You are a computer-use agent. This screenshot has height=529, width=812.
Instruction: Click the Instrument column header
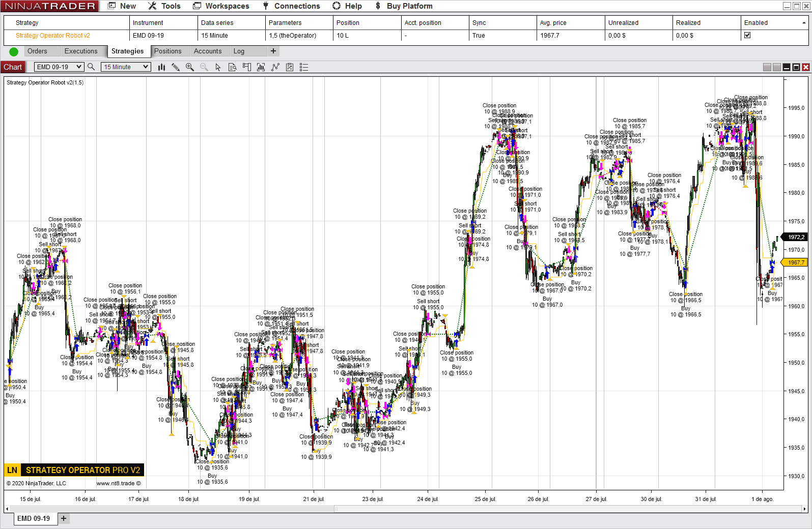pos(163,23)
